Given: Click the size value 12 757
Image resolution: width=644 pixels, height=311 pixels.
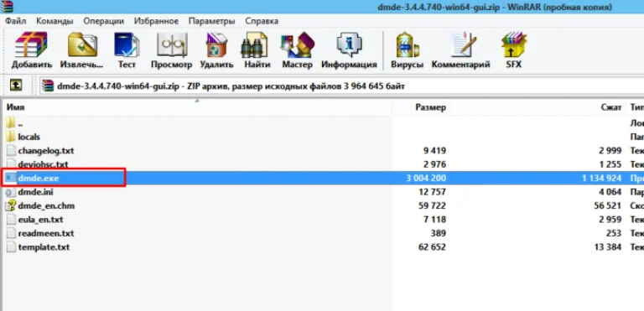Looking at the screenshot, I should pos(432,192).
